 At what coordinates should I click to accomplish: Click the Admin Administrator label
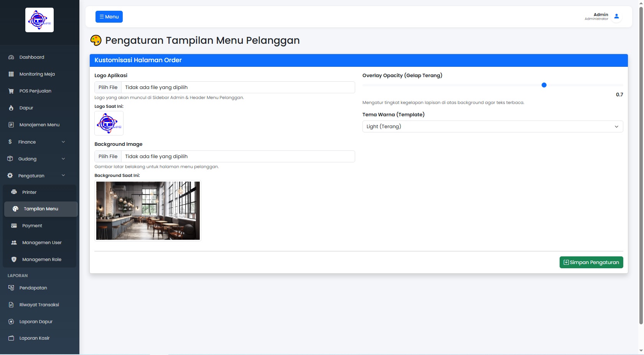[x=596, y=17]
